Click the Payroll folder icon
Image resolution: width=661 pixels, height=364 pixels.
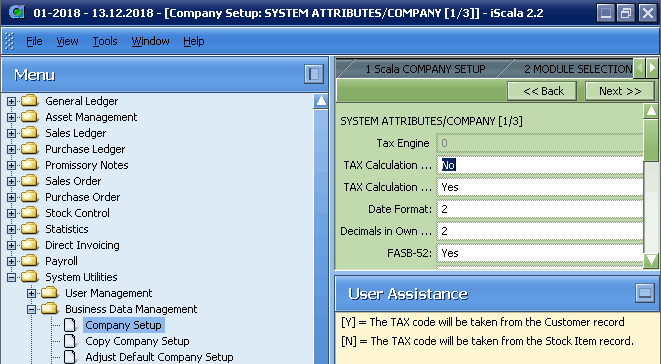tap(30, 261)
